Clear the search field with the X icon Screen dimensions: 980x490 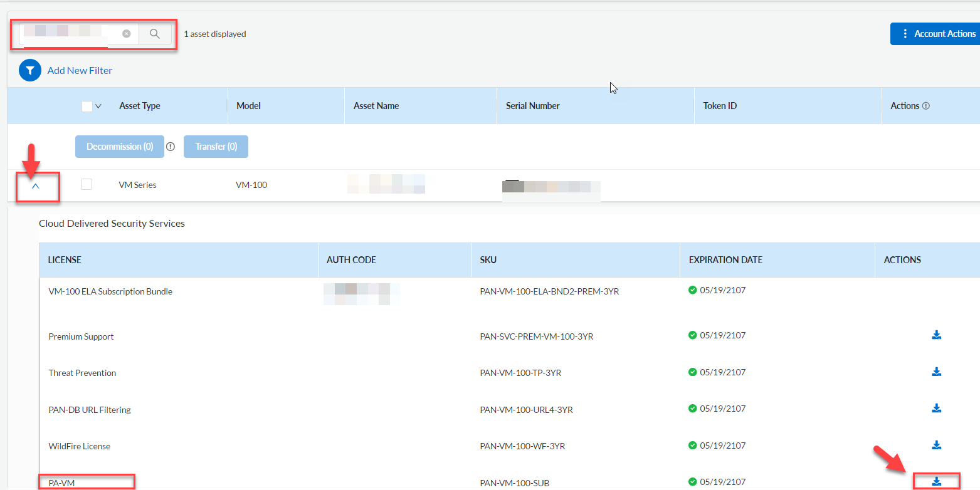(x=127, y=34)
